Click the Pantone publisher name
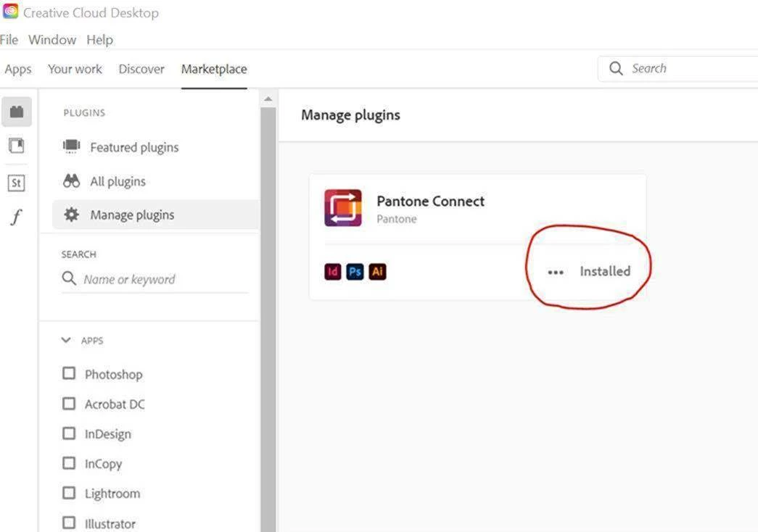Image resolution: width=758 pixels, height=532 pixels. tap(396, 219)
